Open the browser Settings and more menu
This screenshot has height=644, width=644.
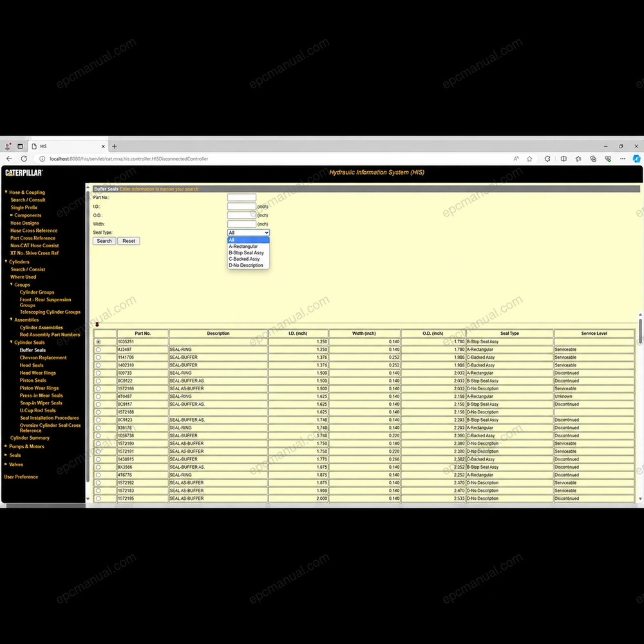(623, 158)
